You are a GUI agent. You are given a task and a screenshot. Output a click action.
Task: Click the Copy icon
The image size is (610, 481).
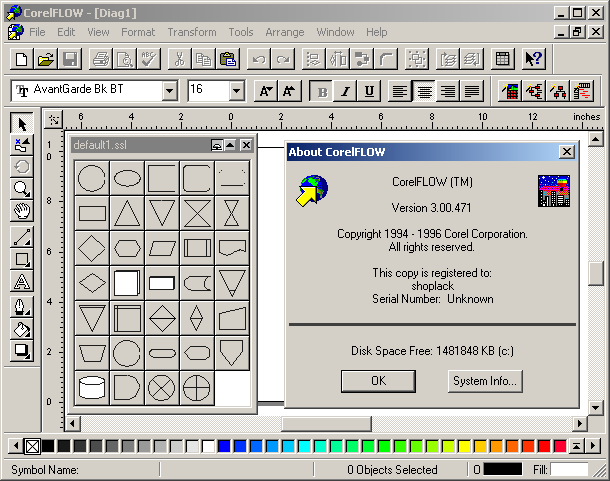pos(203,59)
